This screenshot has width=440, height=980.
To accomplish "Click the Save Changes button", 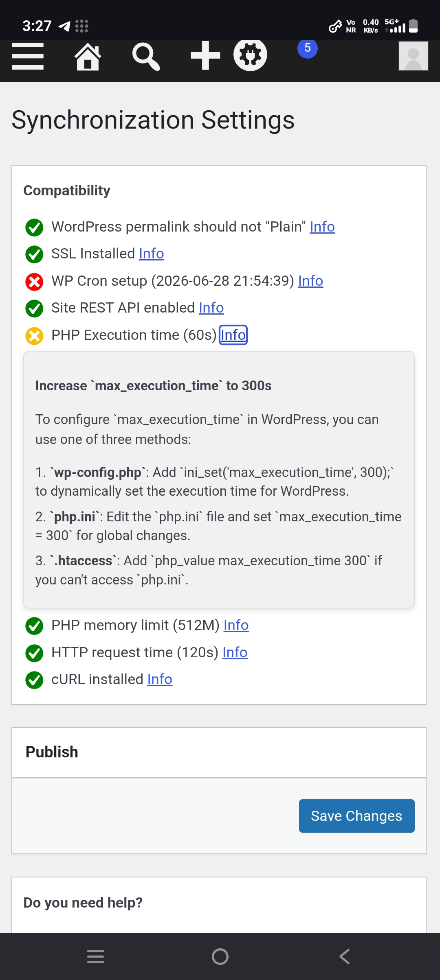I will point(357,816).
